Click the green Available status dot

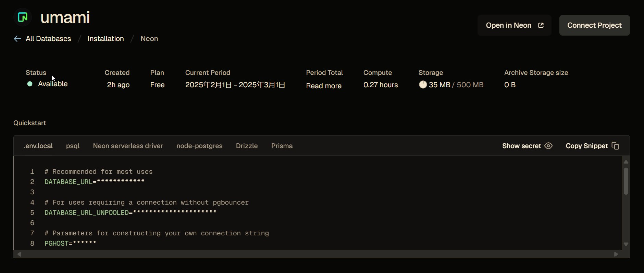pos(30,84)
